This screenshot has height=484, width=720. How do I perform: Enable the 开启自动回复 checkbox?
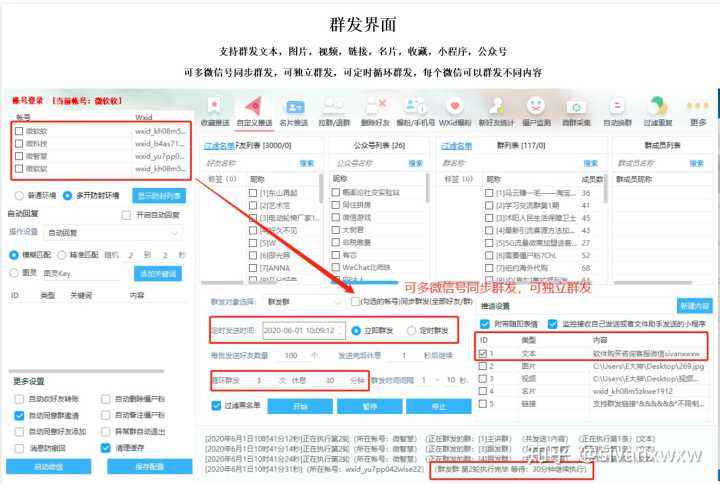126,215
